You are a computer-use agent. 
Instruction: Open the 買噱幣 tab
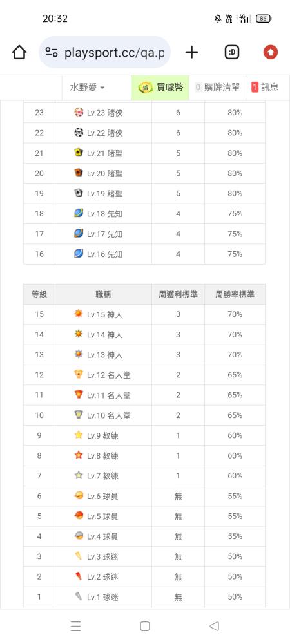(160, 88)
